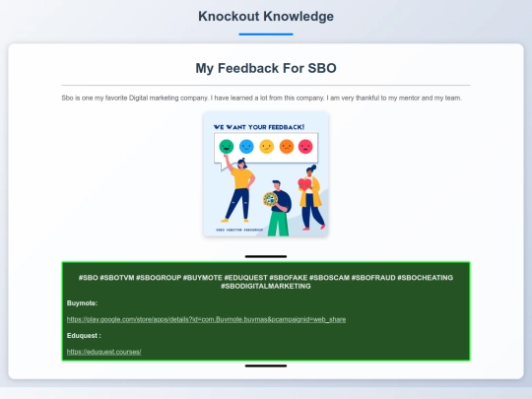The height and width of the screenshot is (399, 532).
Task: Open the eduquest.courses link
Action: pyautogui.click(x=103, y=352)
